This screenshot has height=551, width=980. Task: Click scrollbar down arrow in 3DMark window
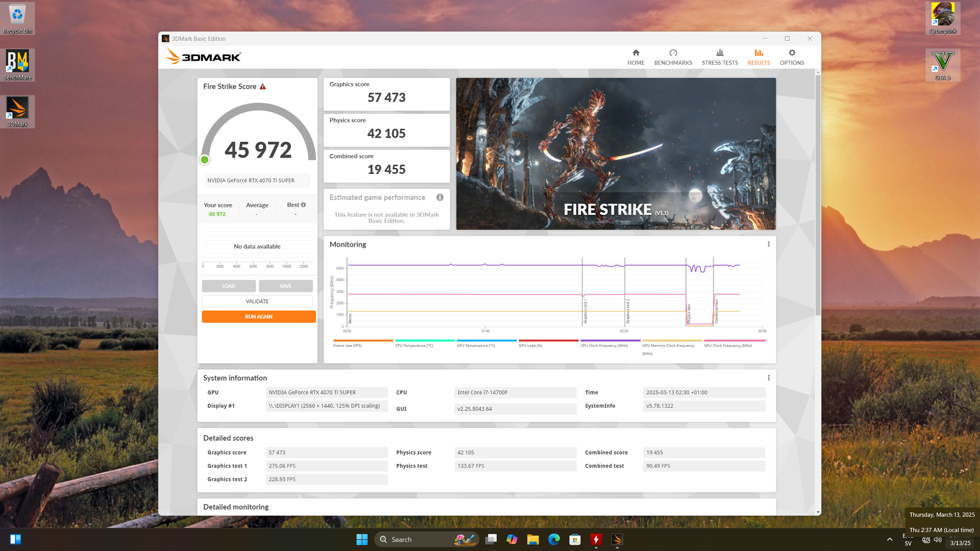(x=818, y=512)
